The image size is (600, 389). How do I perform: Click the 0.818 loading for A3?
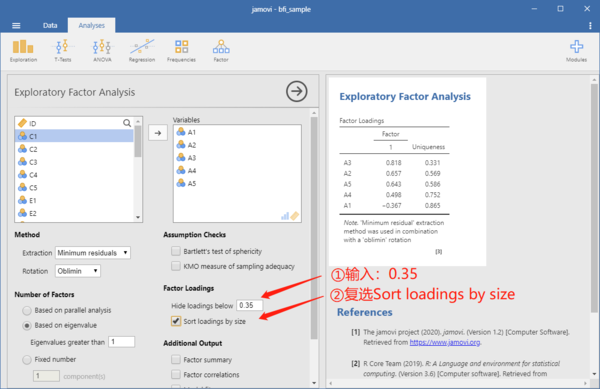pos(393,163)
